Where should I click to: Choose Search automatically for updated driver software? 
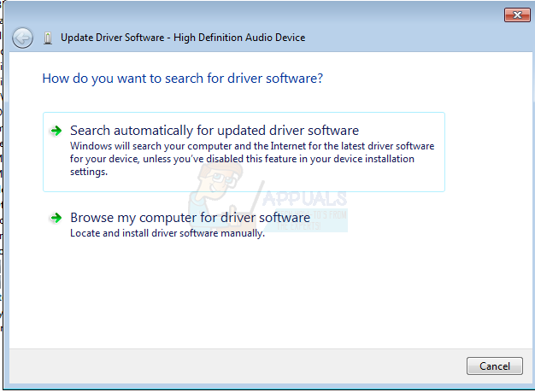tap(244, 152)
